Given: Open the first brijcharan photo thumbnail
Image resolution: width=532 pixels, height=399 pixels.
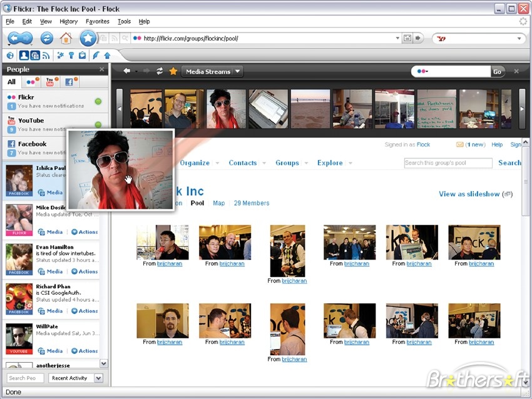Looking at the screenshot, I should tap(162, 241).
